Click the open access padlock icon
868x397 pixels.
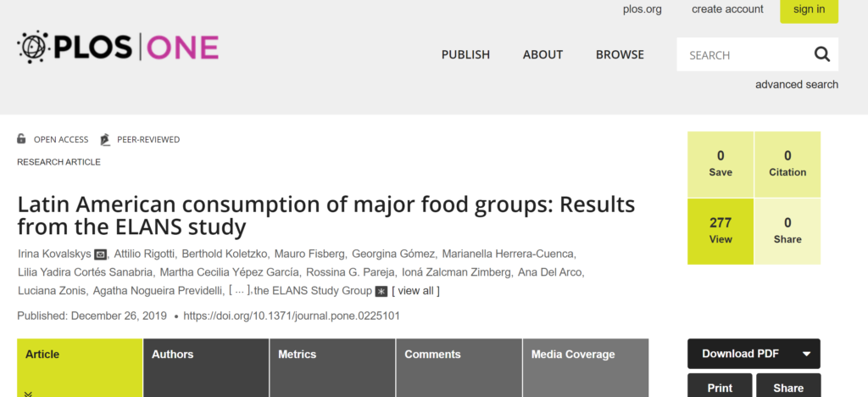22,139
